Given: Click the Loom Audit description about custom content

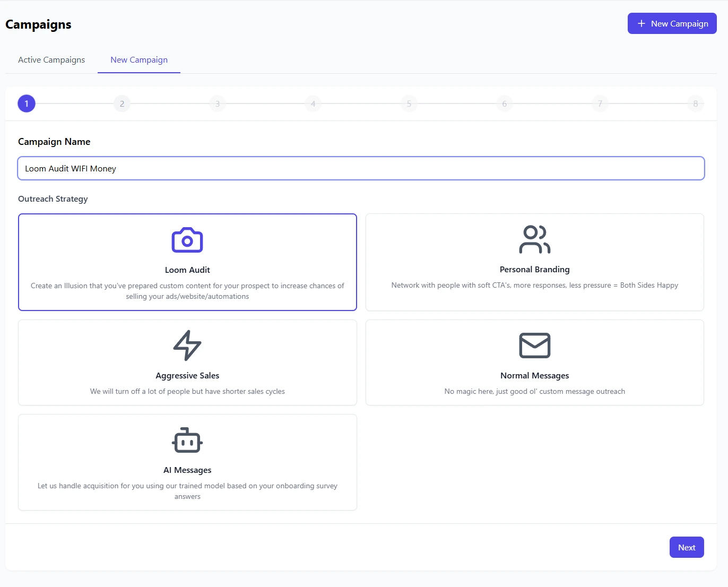Looking at the screenshot, I should pyautogui.click(x=187, y=291).
